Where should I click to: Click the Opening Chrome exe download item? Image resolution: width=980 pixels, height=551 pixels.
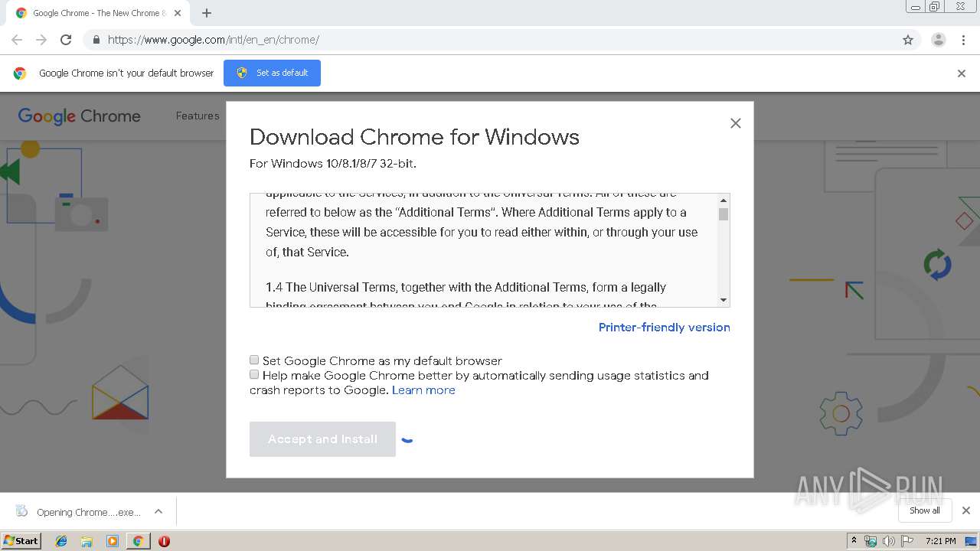click(79, 512)
